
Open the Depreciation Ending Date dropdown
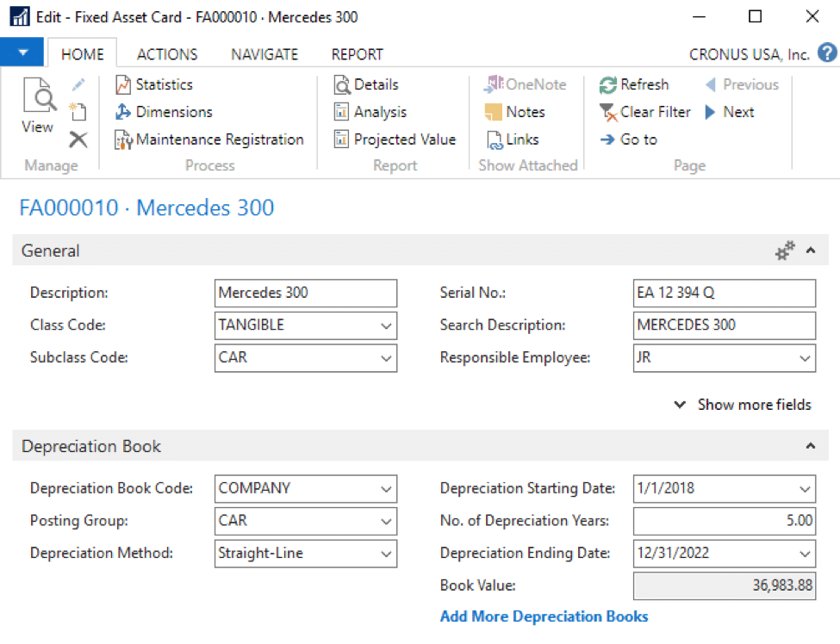click(805, 554)
